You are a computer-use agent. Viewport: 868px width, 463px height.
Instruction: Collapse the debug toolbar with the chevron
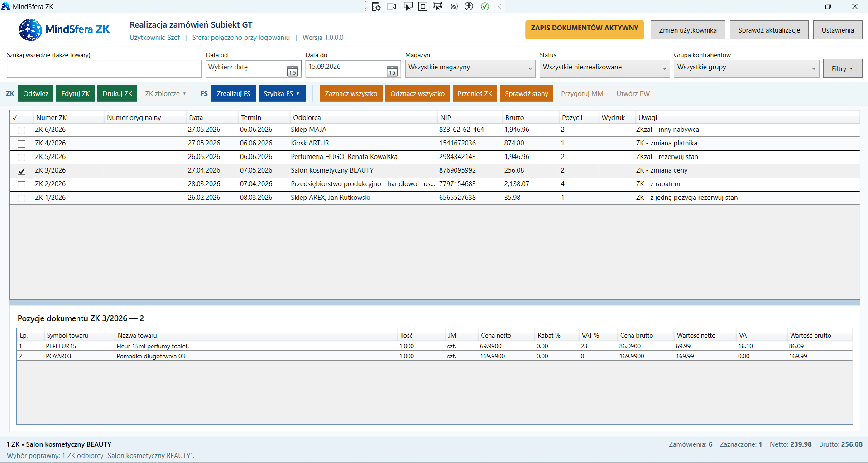click(499, 6)
